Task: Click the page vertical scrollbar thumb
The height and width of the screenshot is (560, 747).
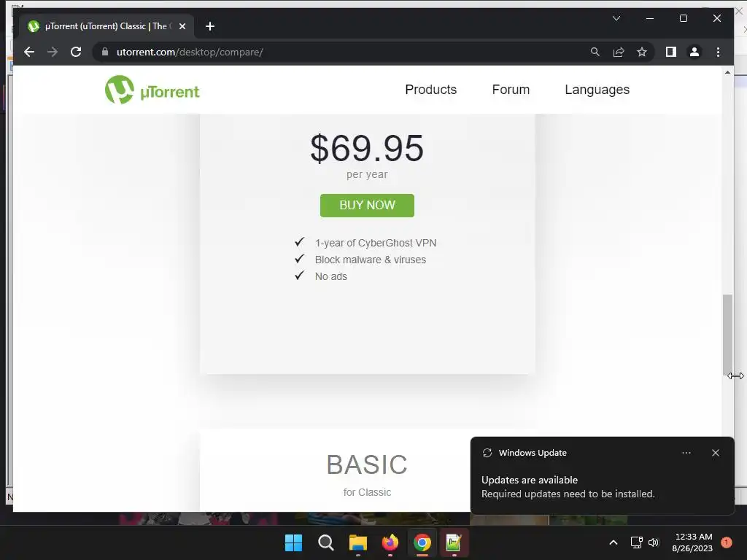Action: coord(727,335)
